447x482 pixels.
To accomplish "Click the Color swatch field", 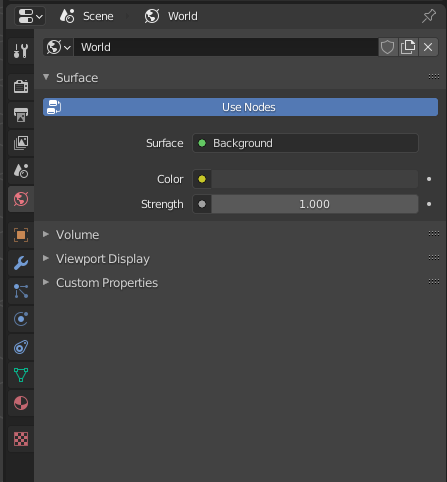I will point(315,179).
